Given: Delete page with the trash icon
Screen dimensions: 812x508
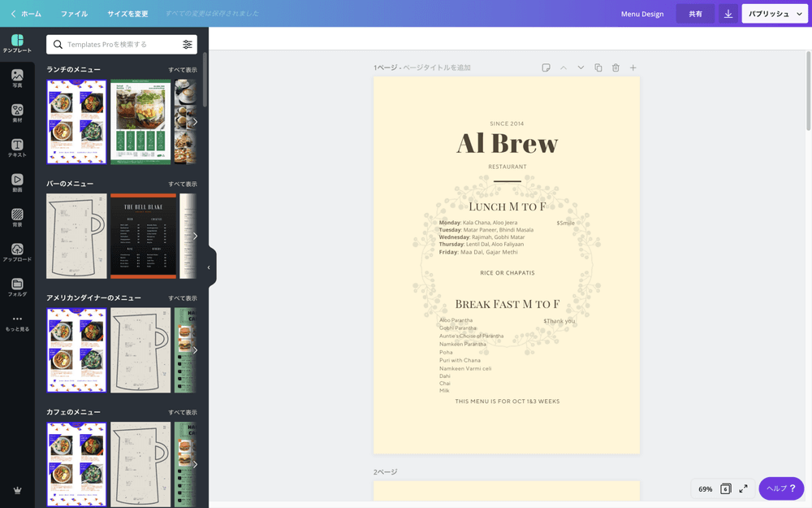Looking at the screenshot, I should coord(615,67).
